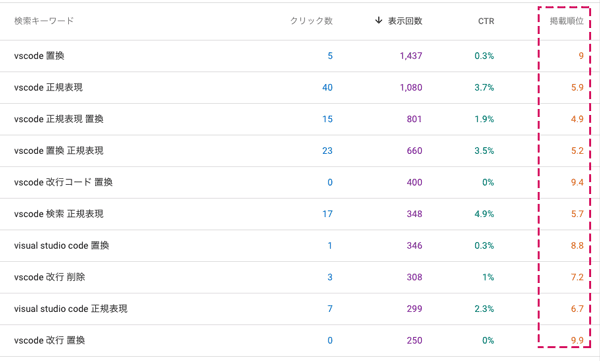Click the 15 clicks value

tap(327, 119)
